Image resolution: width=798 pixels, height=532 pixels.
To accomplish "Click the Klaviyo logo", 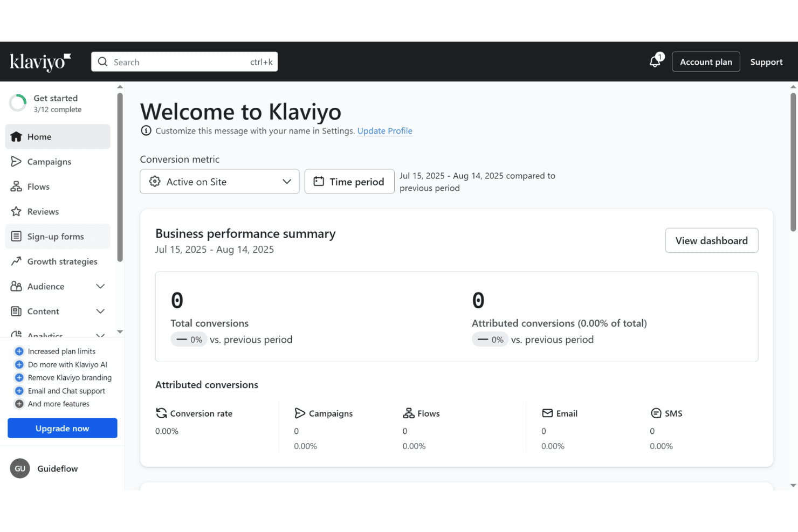I will tap(40, 62).
